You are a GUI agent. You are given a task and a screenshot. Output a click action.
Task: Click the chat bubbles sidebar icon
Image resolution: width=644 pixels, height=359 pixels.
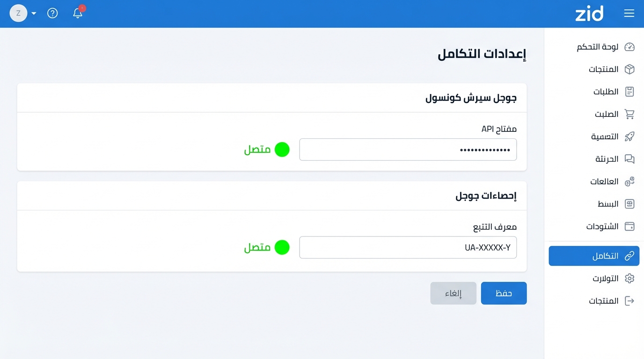click(629, 159)
